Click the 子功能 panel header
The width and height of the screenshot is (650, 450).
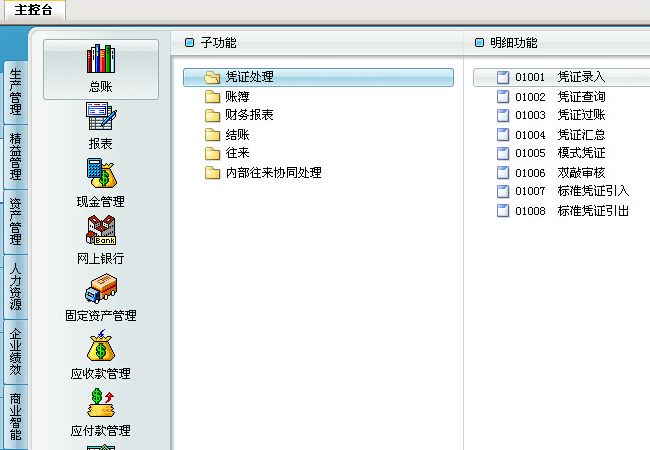click(218, 43)
